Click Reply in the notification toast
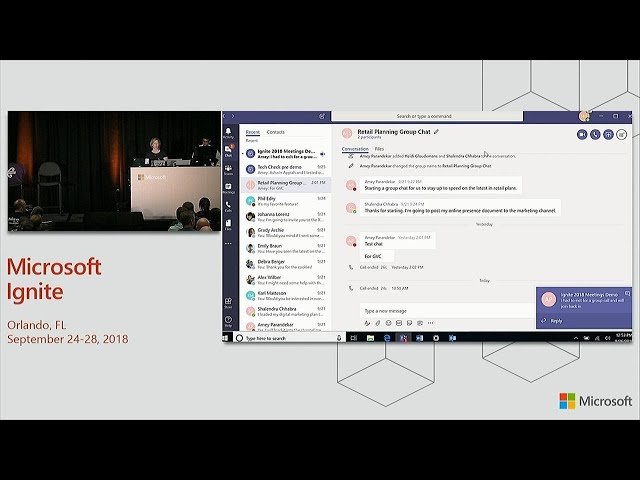This screenshot has height=480, width=640. point(552,321)
